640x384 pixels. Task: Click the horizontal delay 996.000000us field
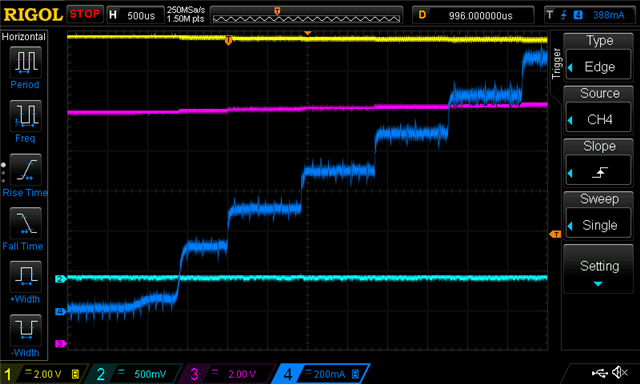pyautogui.click(x=473, y=16)
